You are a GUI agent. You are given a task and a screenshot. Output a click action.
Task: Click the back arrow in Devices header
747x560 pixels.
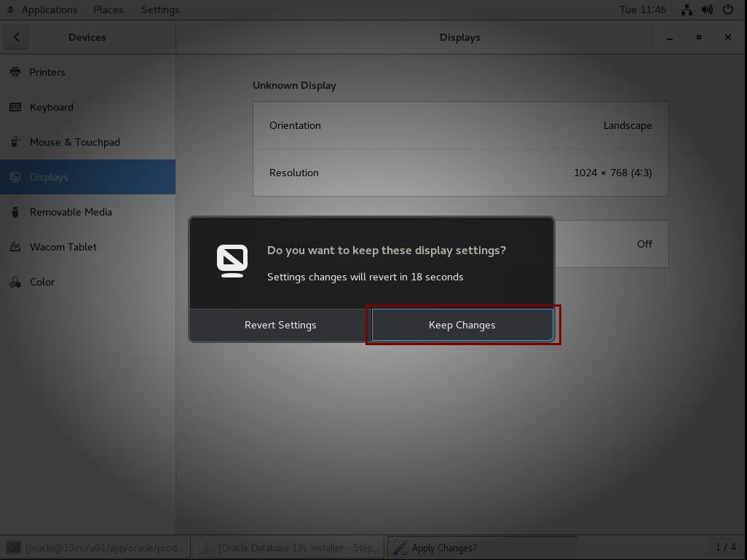(16, 37)
